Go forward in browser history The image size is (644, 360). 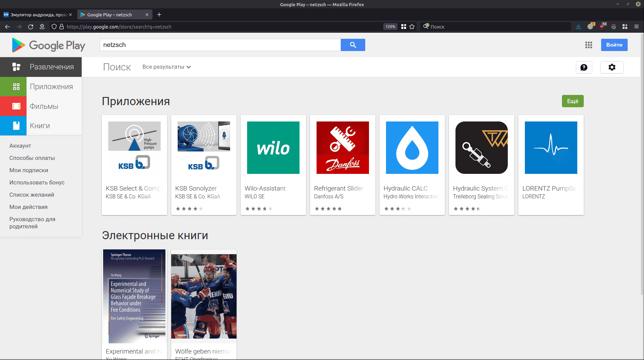pos(19,27)
